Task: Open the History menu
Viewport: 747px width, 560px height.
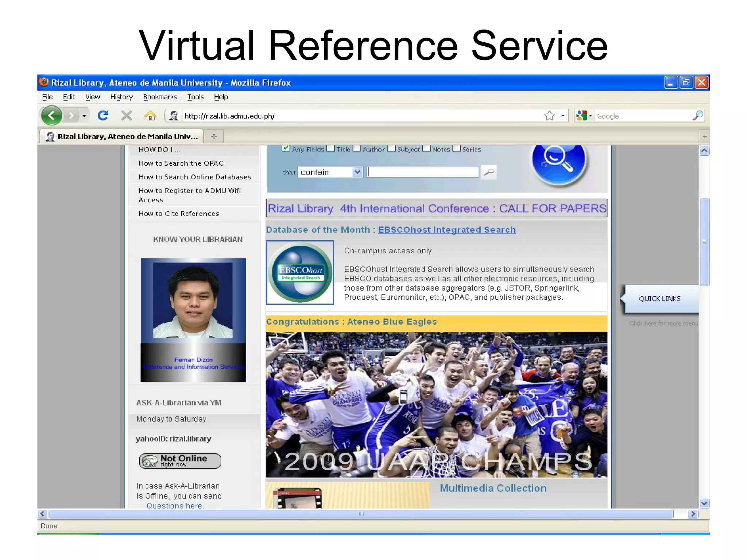Action: pyautogui.click(x=121, y=97)
